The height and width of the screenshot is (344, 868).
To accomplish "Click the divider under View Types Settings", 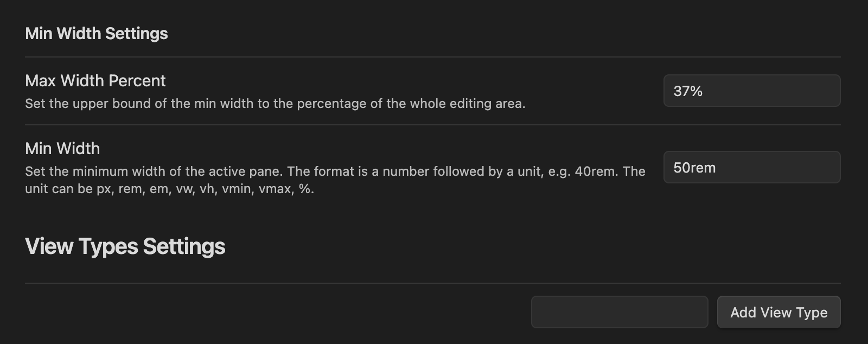I will click(x=432, y=283).
